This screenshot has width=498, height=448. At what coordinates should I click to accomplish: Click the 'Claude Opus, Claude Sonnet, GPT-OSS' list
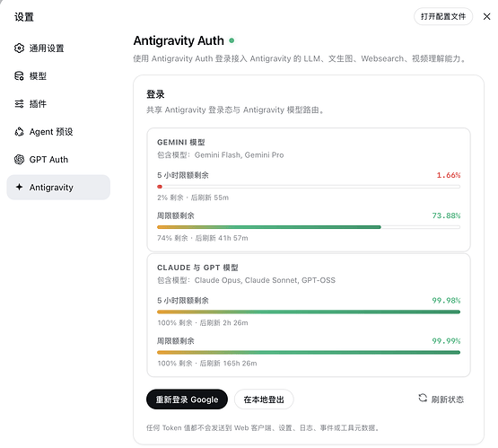[x=265, y=280]
